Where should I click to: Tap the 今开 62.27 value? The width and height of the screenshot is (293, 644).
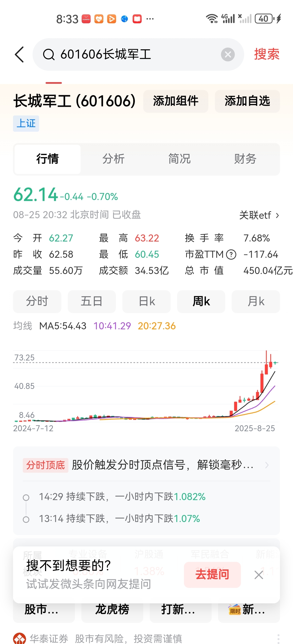[61, 238]
